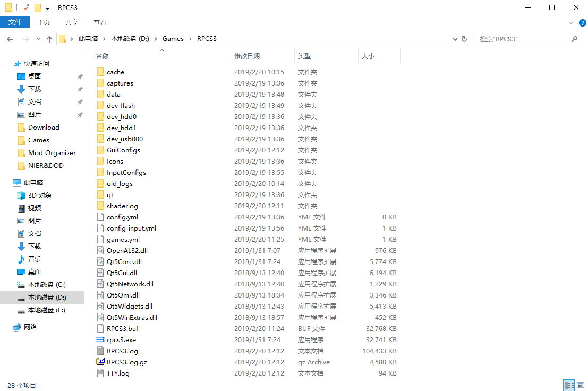Select the RPCS3.log.gz archive icon
This screenshot has height=391, width=588.
pos(100,362)
